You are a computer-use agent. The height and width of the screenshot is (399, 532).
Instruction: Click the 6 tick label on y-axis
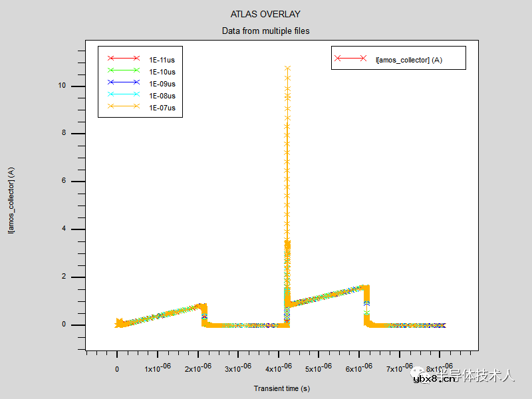(x=64, y=182)
